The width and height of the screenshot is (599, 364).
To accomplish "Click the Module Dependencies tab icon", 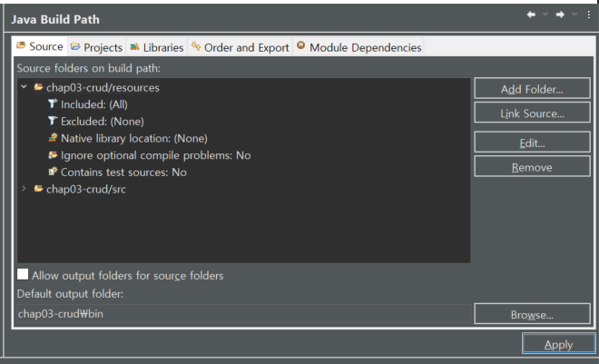I will tap(301, 45).
